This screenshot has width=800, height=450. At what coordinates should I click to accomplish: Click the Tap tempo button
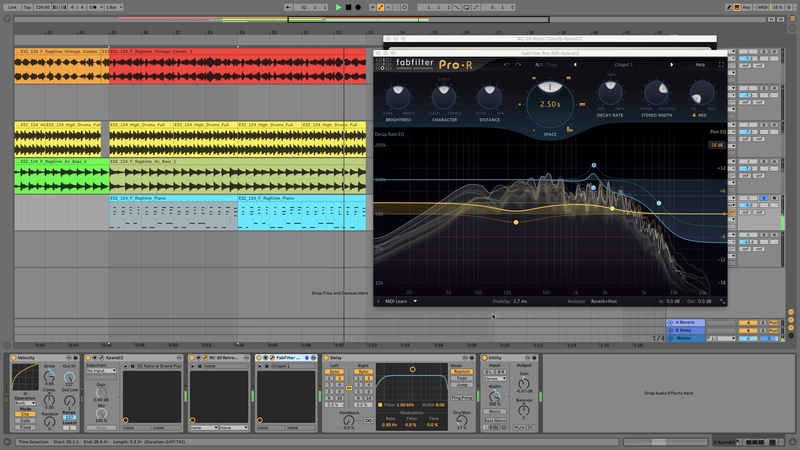pos(27,7)
